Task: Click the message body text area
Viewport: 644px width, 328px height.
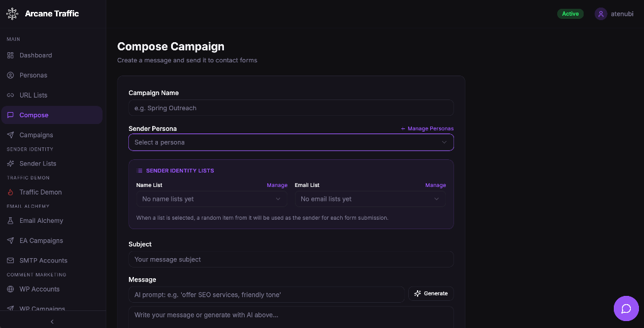Action: (291, 317)
